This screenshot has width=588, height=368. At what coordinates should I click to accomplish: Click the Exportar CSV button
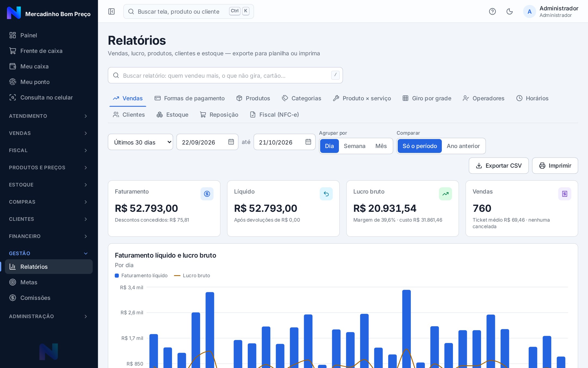click(499, 166)
